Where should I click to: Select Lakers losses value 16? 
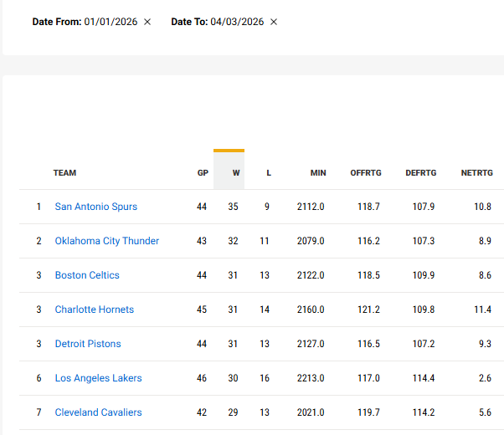(265, 378)
